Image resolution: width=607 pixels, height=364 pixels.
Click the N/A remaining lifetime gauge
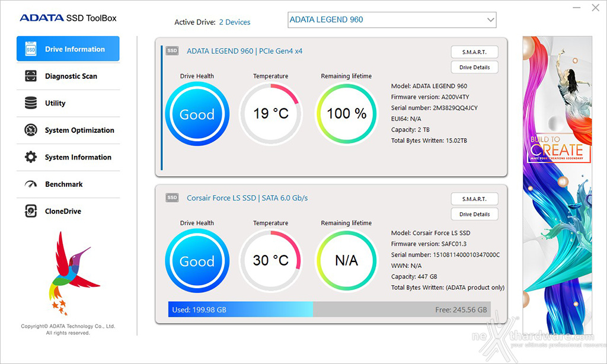tap(346, 260)
